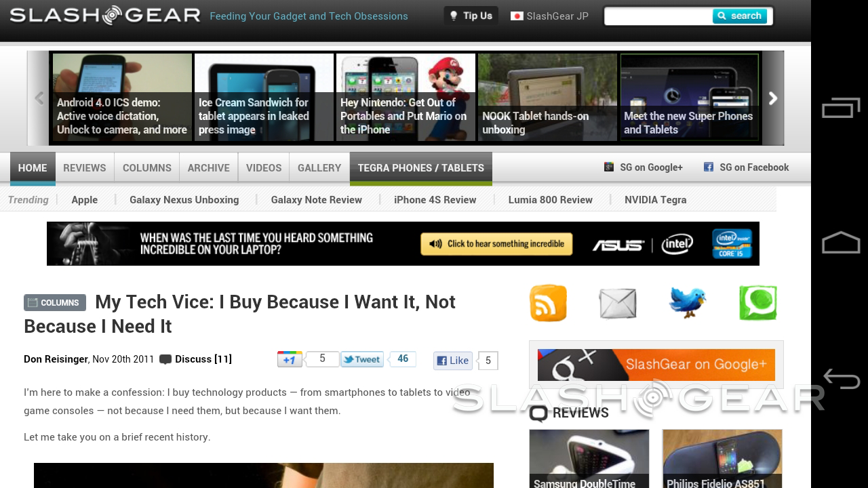Open trending Galaxy Note Review
The image size is (868, 488).
317,200
